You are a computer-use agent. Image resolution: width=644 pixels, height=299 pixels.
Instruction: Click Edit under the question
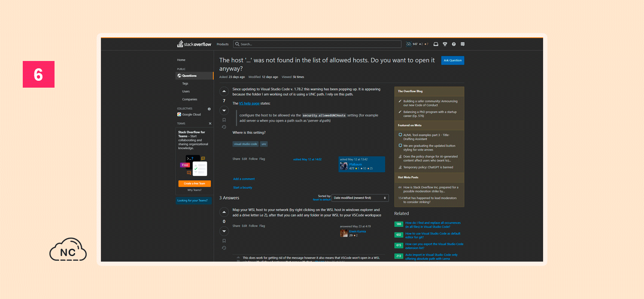244,159
